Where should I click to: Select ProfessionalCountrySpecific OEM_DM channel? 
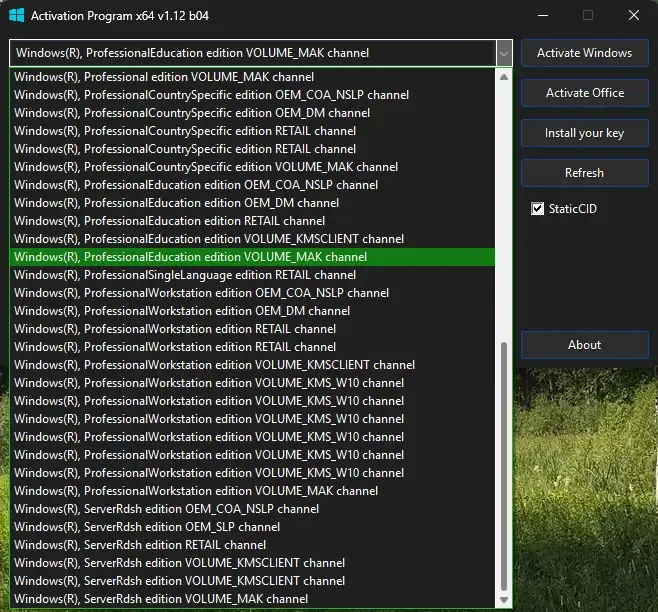tap(252, 113)
